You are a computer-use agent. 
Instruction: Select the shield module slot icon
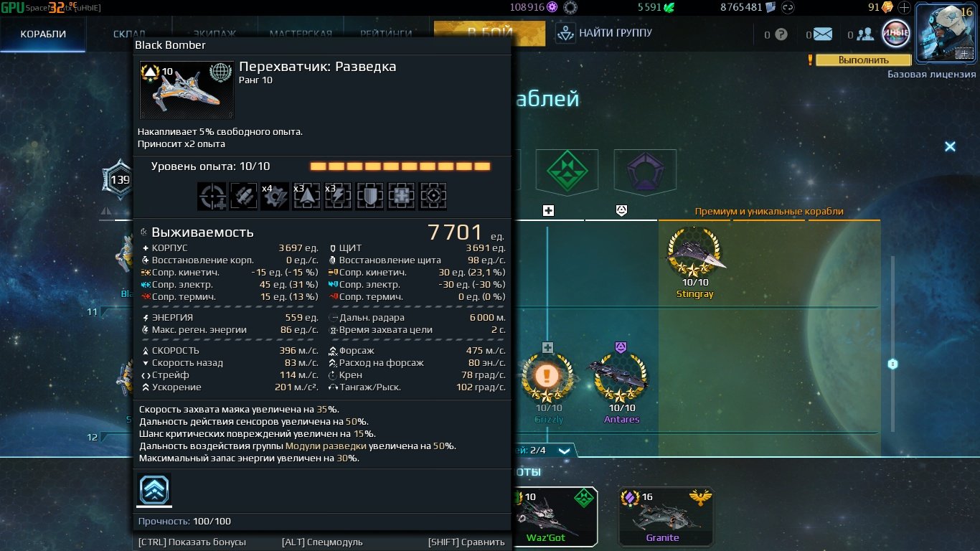tap(369, 196)
